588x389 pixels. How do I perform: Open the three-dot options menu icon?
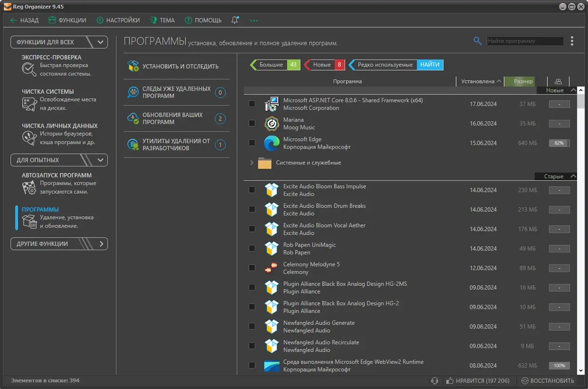coord(572,41)
